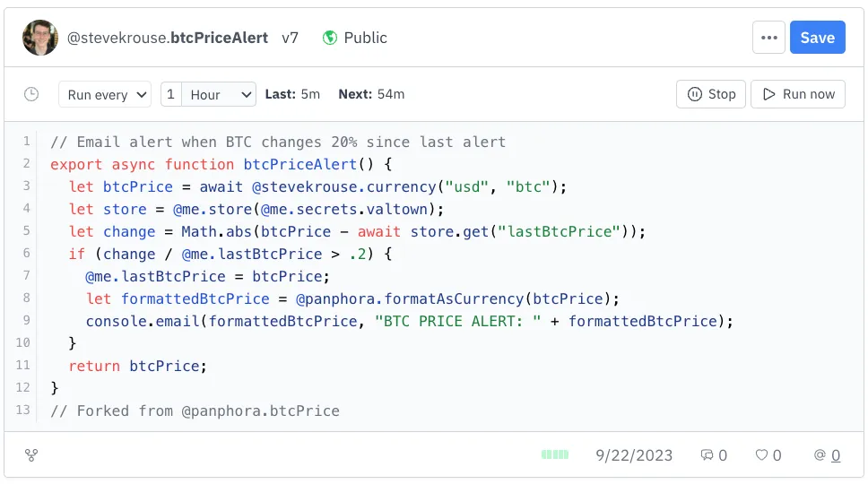Open the 'Run every' schedule dropdown
Screen dimensions: 868x484
pyautogui.click(x=105, y=94)
